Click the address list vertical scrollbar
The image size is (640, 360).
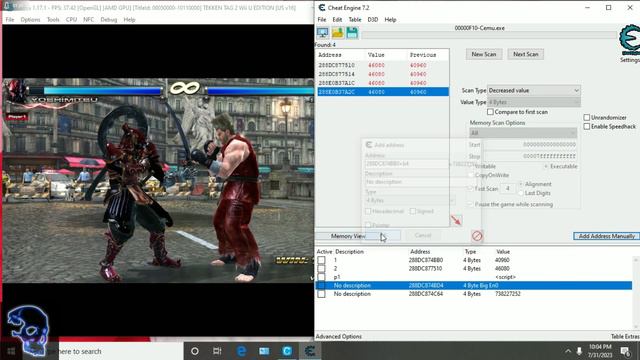pos(636,293)
